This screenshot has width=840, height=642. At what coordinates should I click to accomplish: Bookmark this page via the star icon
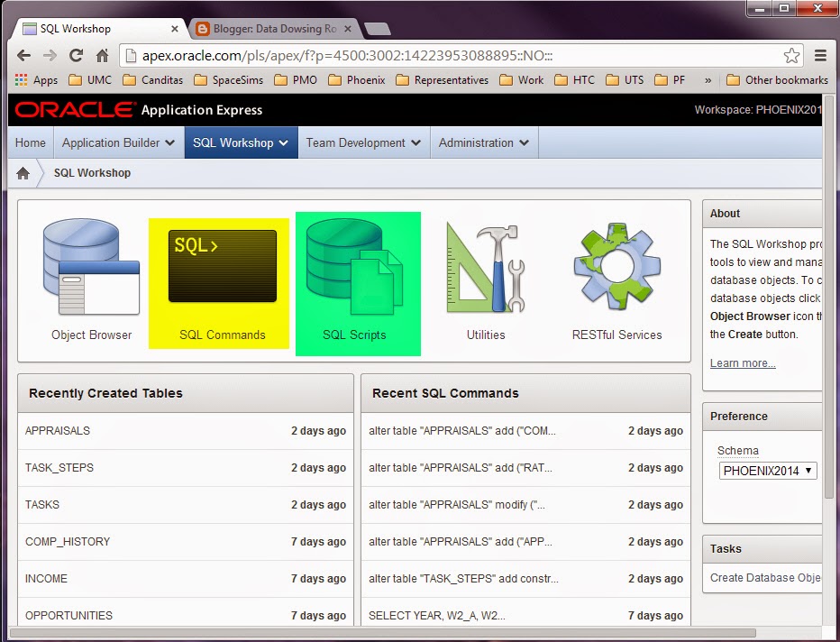point(791,55)
